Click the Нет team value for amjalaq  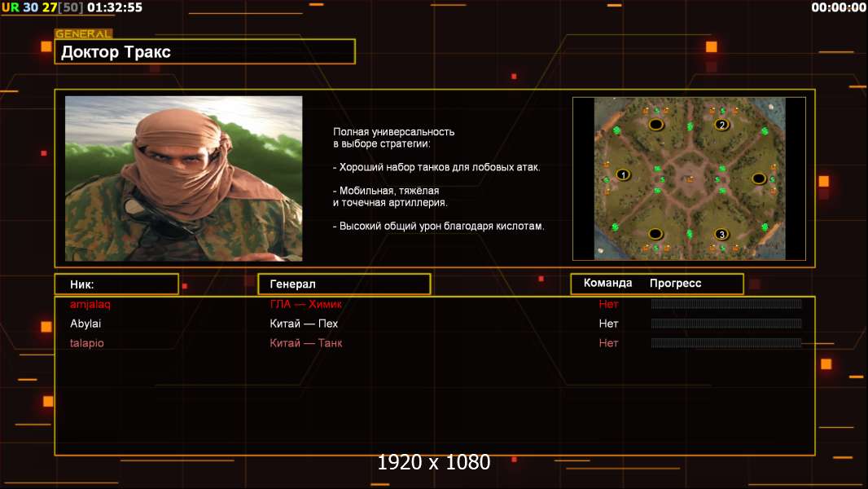click(x=608, y=304)
